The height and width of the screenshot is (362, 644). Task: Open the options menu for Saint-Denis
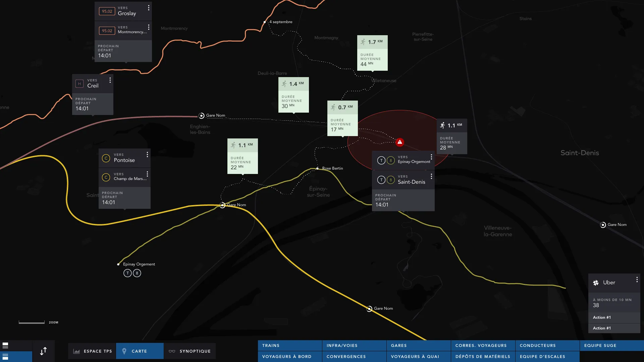point(431,176)
